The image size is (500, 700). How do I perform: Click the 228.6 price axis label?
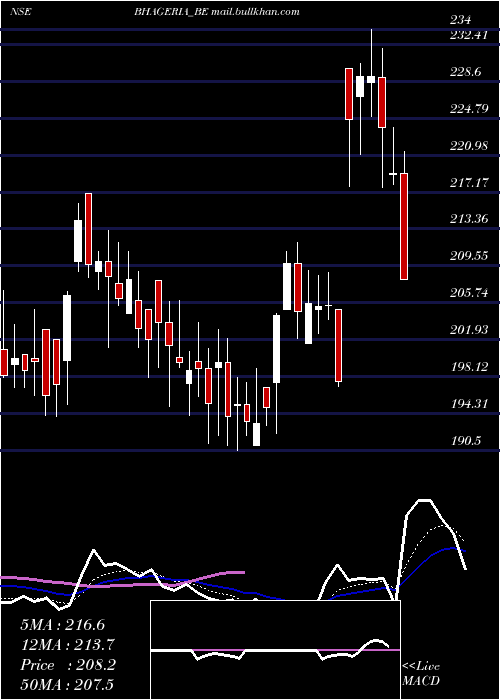[x=466, y=71]
